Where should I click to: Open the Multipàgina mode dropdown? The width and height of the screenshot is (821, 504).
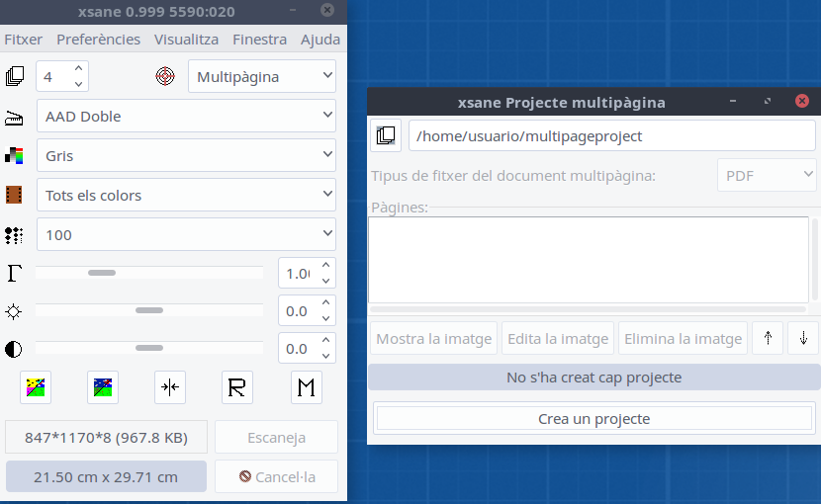tap(262, 76)
